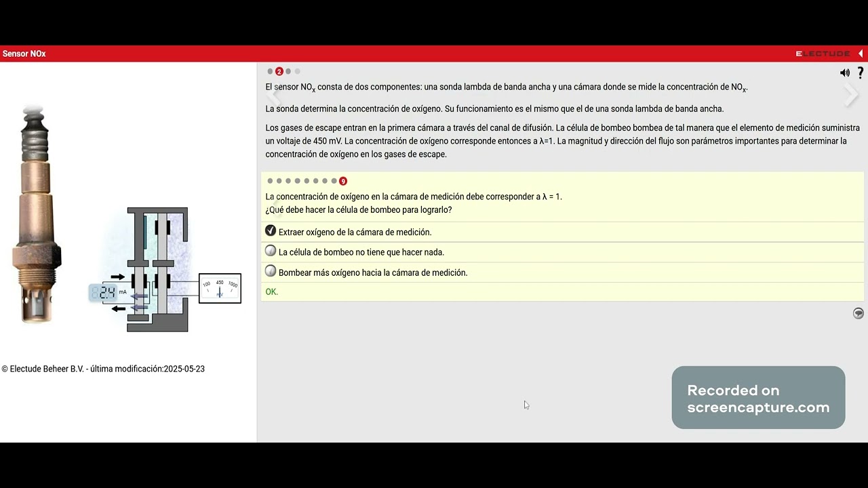Click paragraph starting 'La sonda determina'

click(x=494, y=108)
